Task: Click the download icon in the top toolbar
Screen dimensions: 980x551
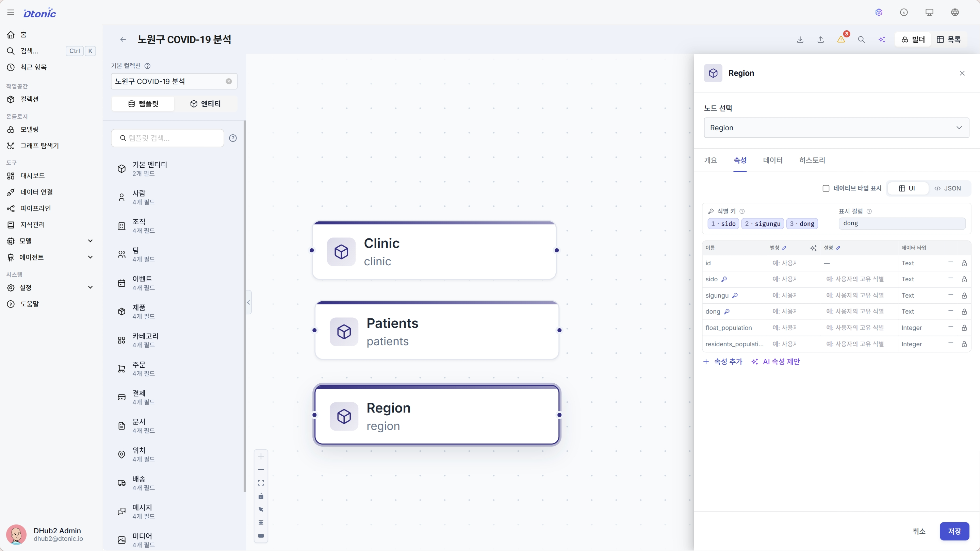Action: [800, 39]
